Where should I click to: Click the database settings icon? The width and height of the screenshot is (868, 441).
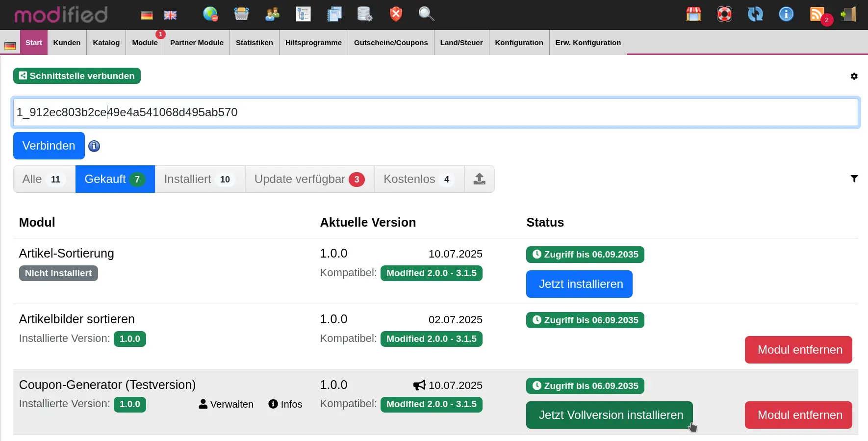coord(364,14)
